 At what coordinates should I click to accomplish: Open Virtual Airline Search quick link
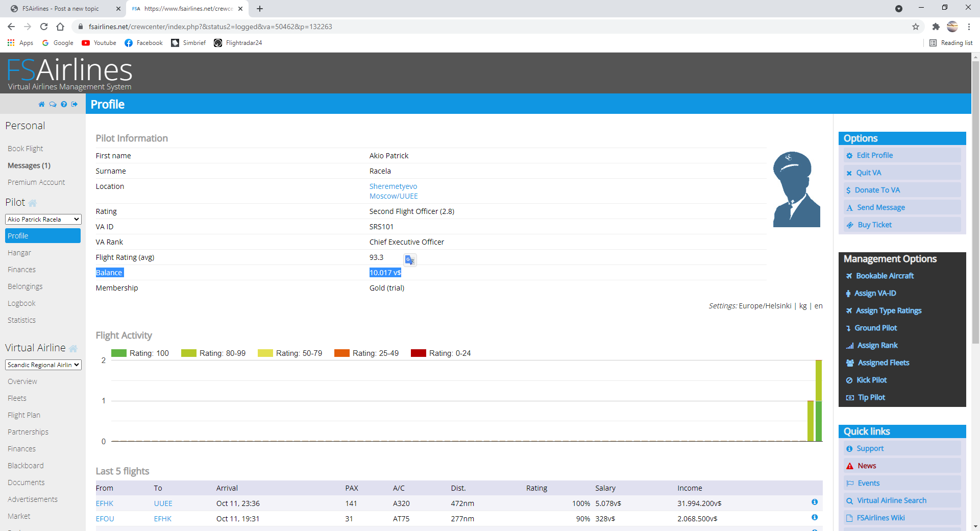(902, 500)
